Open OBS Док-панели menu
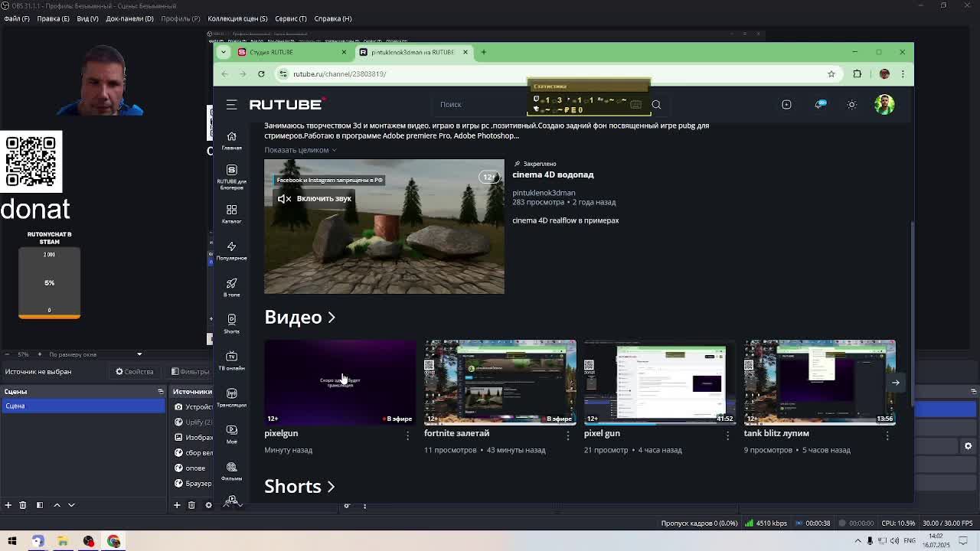Viewport: 980px width, 551px height. point(129,18)
